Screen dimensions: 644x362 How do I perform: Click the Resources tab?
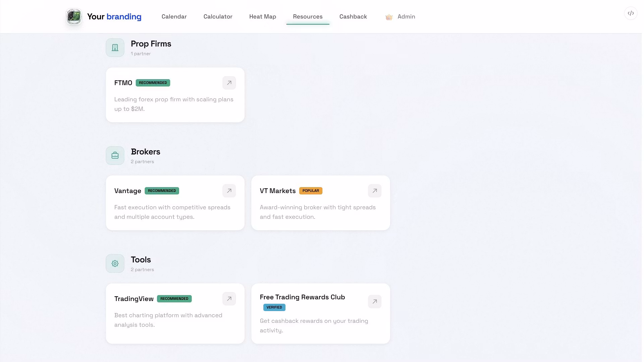[308, 16]
